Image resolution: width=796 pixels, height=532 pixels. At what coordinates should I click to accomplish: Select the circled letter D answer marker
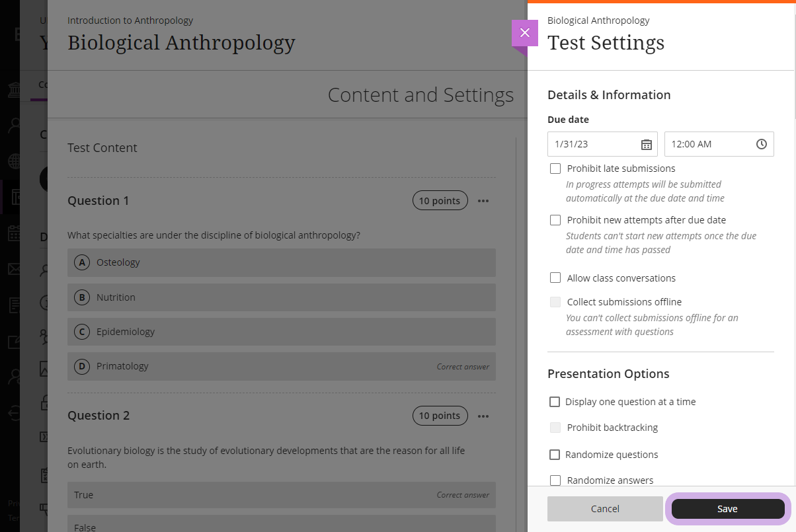coord(82,366)
